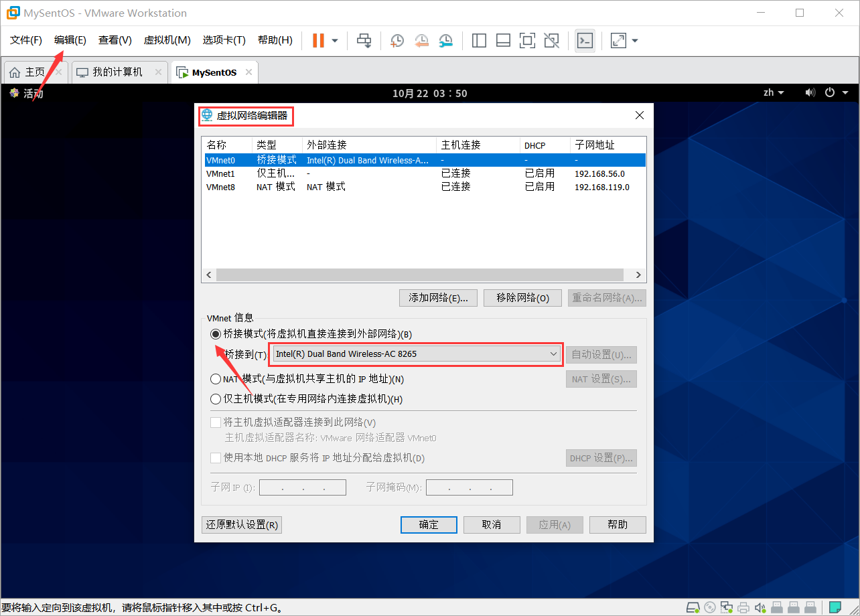Click the Unity mode toolbar icon
This screenshot has width=860, height=616.
[x=551, y=41]
